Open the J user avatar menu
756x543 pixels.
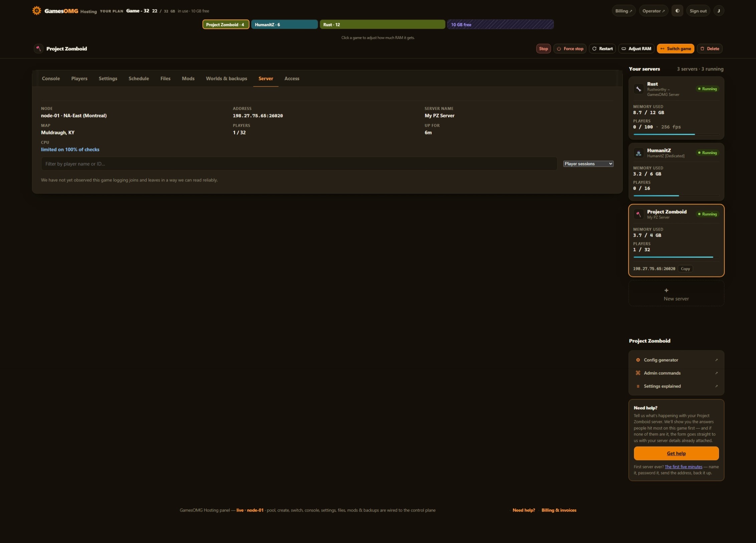719,11
